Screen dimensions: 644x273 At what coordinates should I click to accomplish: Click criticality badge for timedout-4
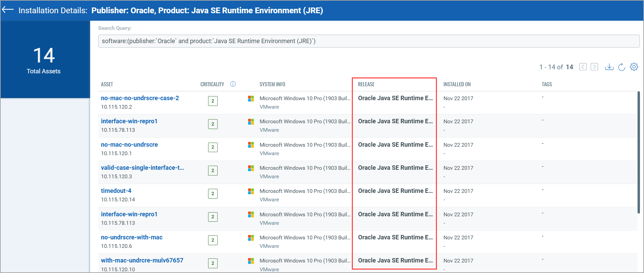[x=213, y=194]
